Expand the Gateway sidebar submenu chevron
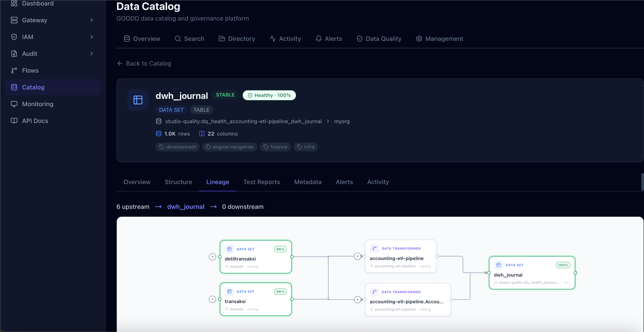Screen dimensions: 644x332 coord(91,20)
